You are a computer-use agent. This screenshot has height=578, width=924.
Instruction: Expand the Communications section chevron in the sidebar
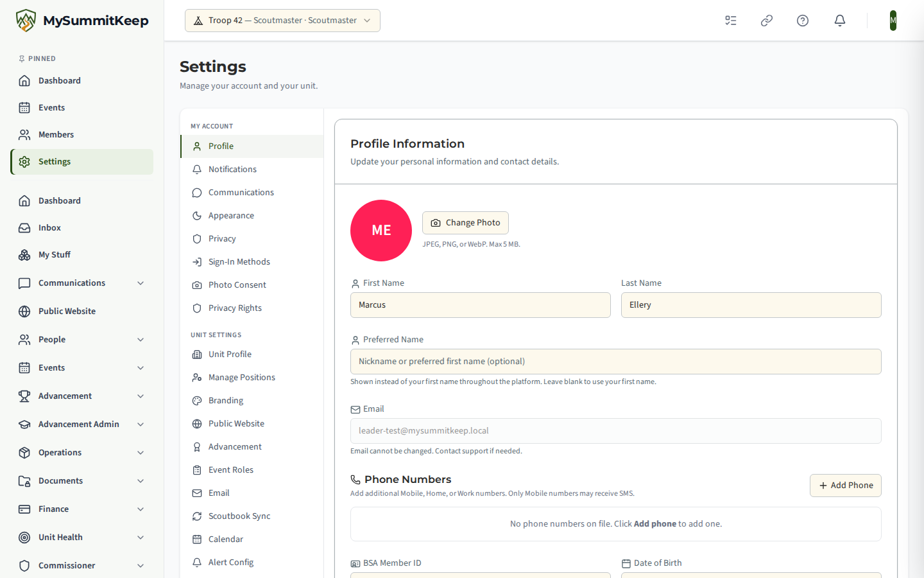click(x=141, y=283)
